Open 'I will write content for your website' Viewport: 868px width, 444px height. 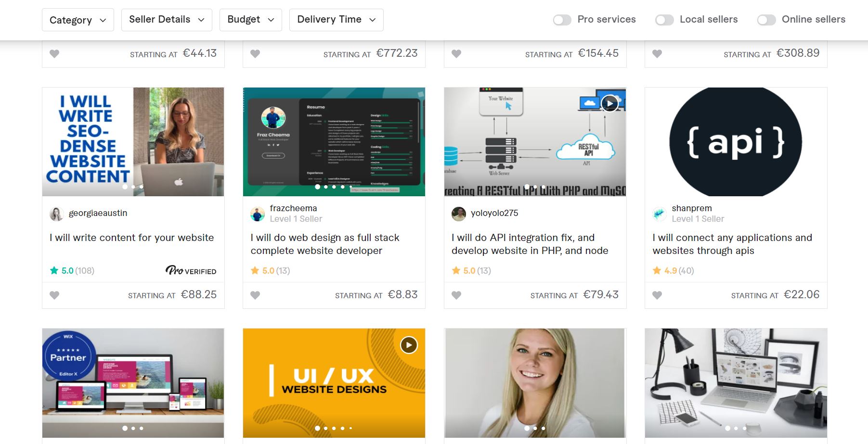[x=132, y=238]
